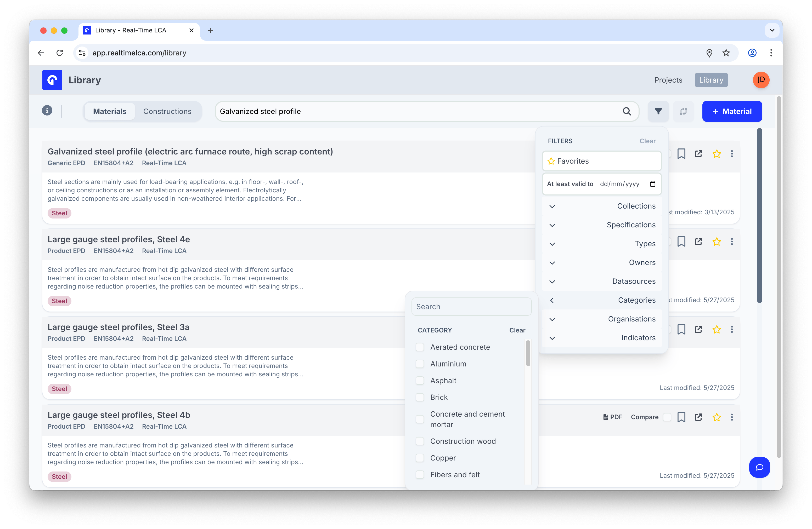The height and width of the screenshot is (529, 812).
Task: Star the Steel 3a material
Action: tap(717, 330)
